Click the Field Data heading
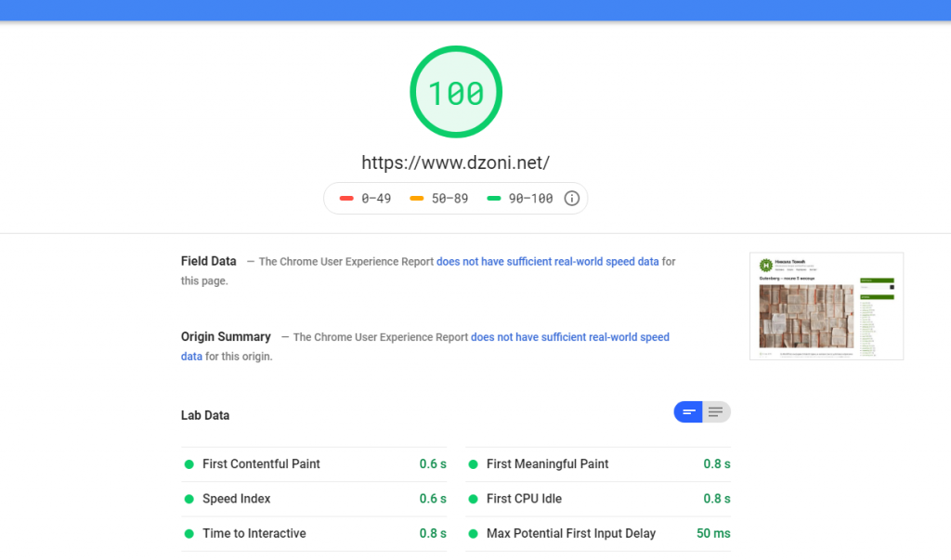Viewport: 951px width, 560px height. point(209,262)
